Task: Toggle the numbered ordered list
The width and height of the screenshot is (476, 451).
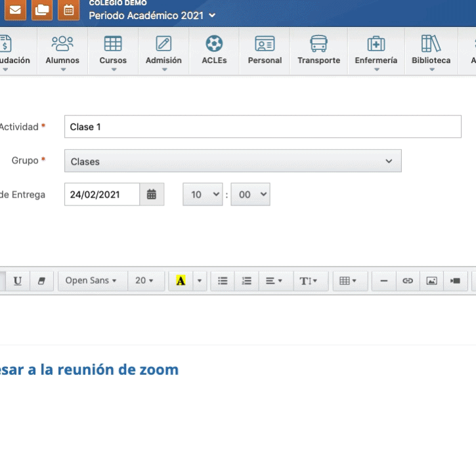Action: tap(246, 280)
